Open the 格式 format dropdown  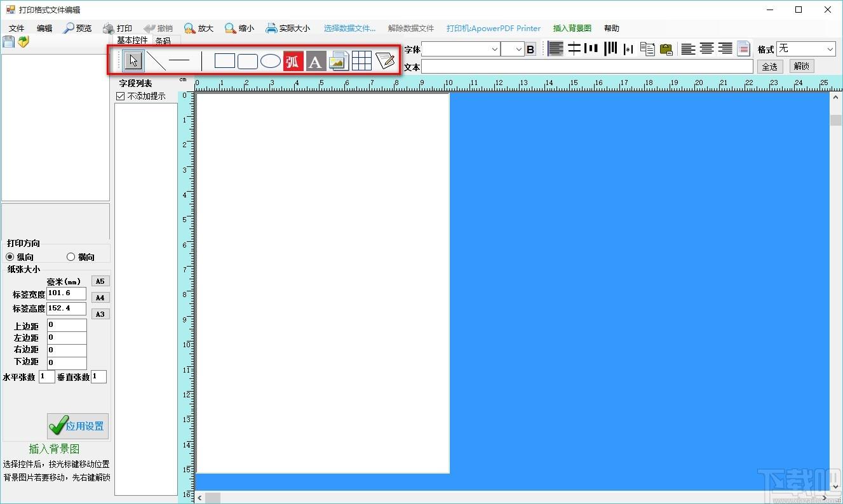click(x=806, y=49)
